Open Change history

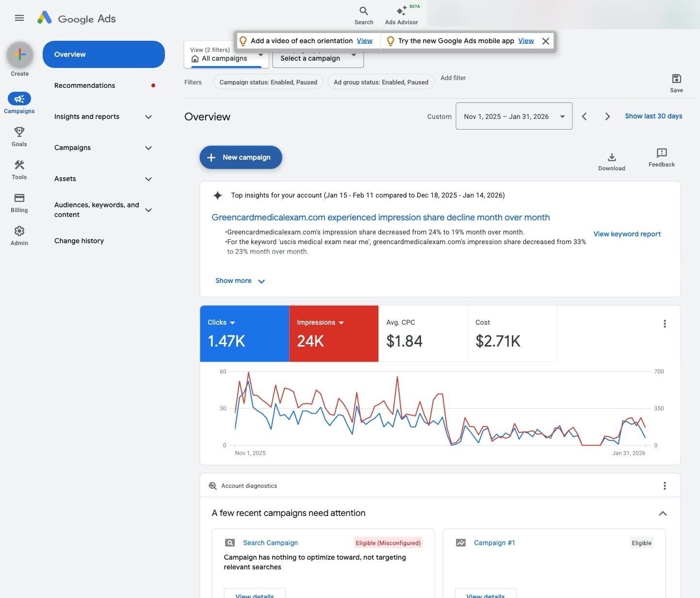tap(79, 240)
